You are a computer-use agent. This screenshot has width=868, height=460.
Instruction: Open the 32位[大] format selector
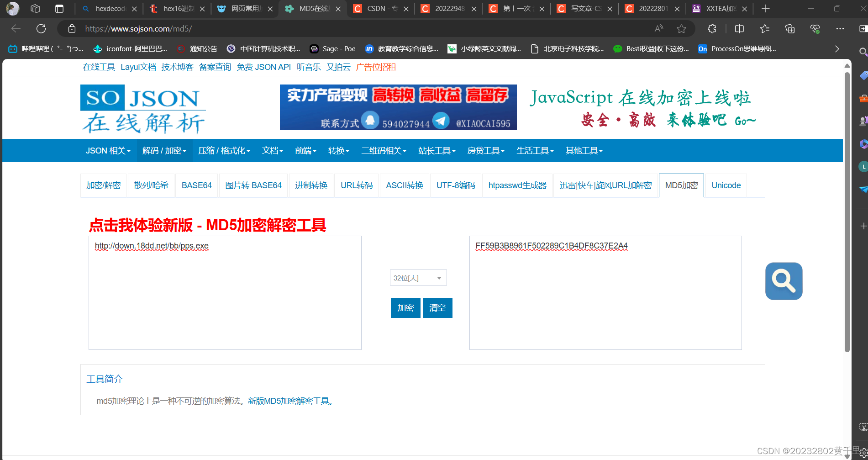coord(418,278)
